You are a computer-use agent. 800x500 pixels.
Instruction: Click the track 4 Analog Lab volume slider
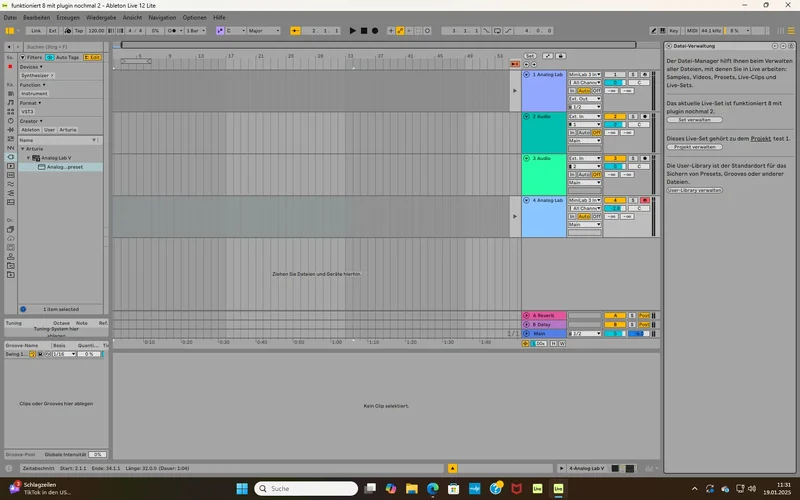point(615,209)
